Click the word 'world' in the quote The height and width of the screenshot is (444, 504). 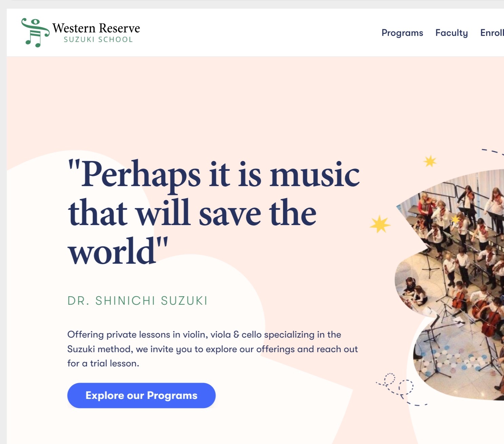tap(112, 251)
